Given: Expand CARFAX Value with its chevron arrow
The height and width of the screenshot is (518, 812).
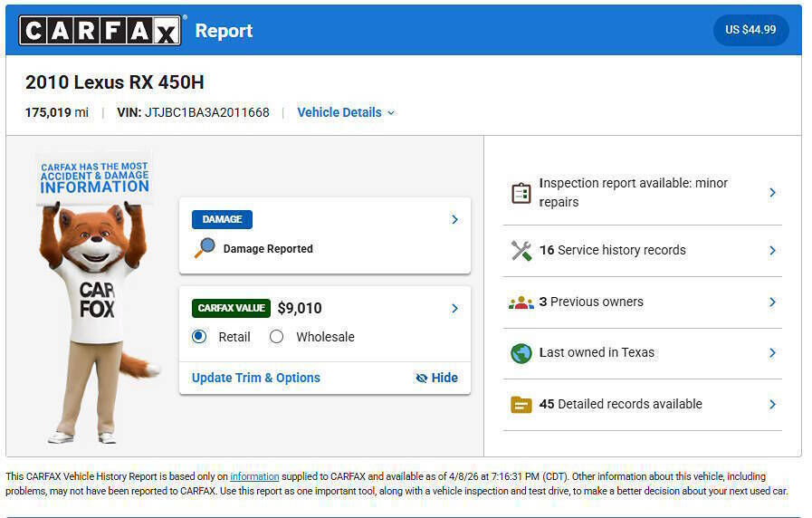Looking at the screenshot, I should (x=454, y=309).
